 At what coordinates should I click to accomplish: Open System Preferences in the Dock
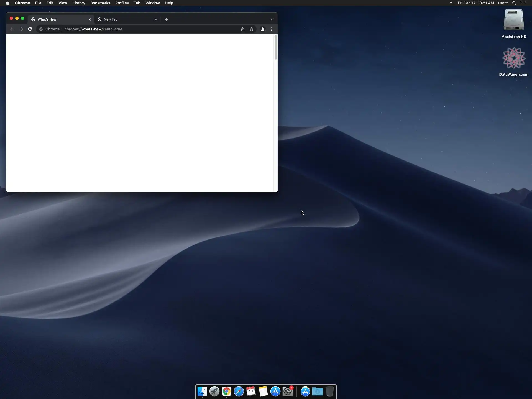(x=288, y=391)
